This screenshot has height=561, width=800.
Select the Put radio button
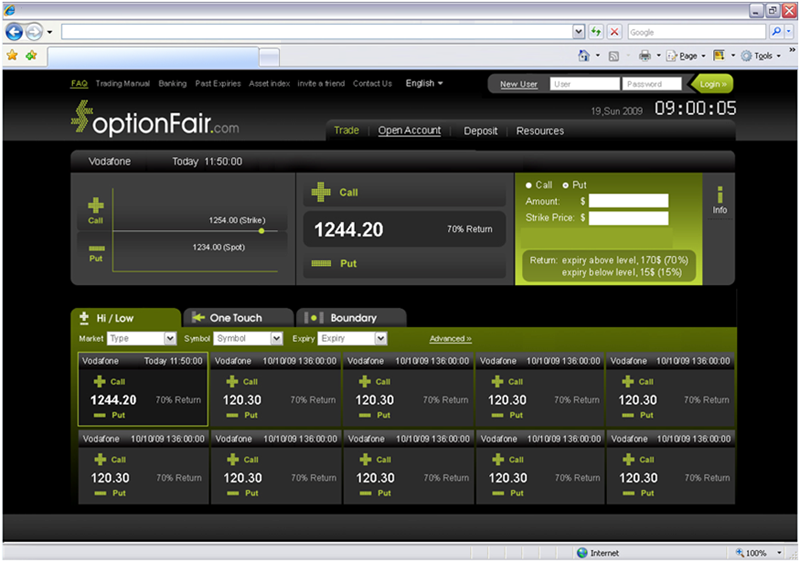(x=565, y=185)
